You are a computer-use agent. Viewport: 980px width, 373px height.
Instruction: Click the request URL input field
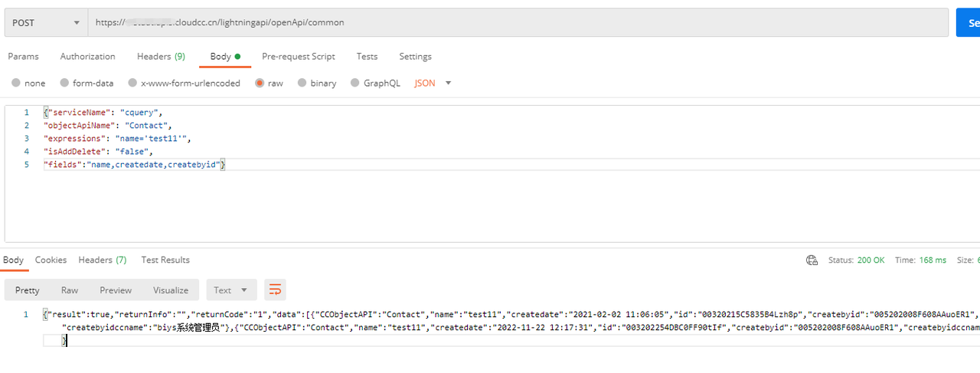pyautogui.click(x=521, y=23)
